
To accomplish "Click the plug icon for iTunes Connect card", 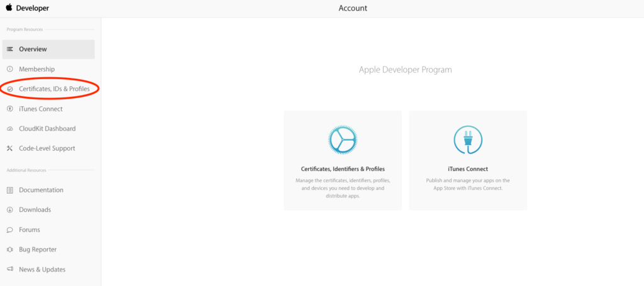I will [x=468, y=140].
